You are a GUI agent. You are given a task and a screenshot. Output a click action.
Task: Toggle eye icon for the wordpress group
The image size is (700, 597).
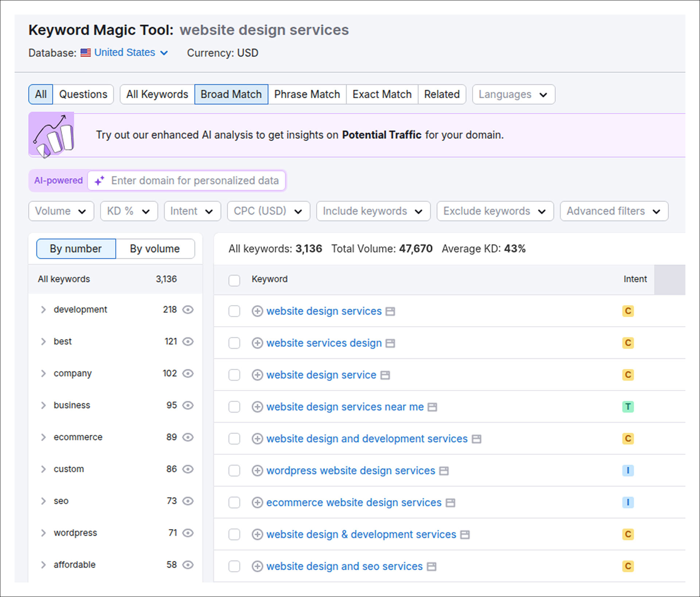click(188, 533)
